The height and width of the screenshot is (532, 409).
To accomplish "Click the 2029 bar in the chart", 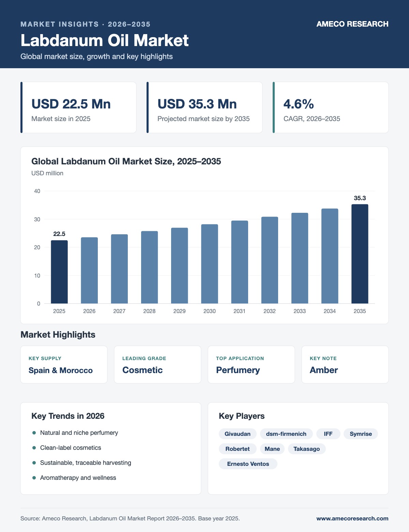I will tap(179, 266).
